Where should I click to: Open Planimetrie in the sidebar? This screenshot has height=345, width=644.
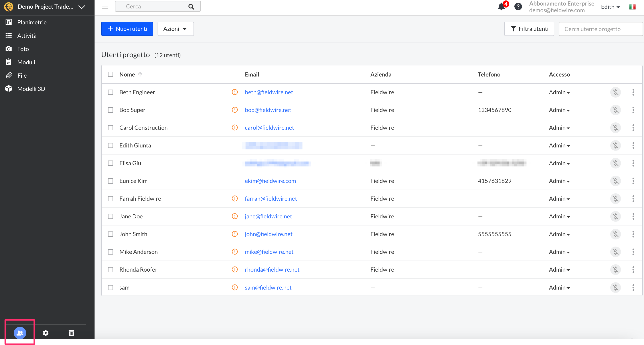pyautogui.click(x=32, y=22)
